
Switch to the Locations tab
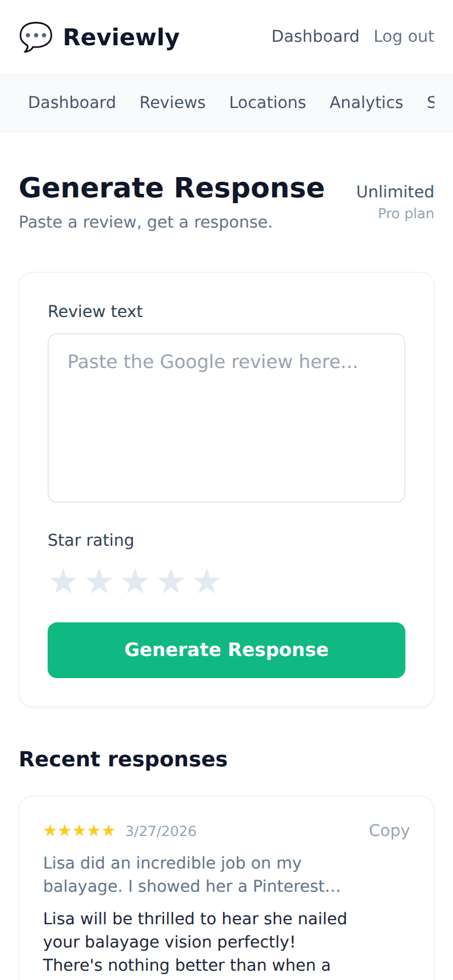click(x=268, y=102)
